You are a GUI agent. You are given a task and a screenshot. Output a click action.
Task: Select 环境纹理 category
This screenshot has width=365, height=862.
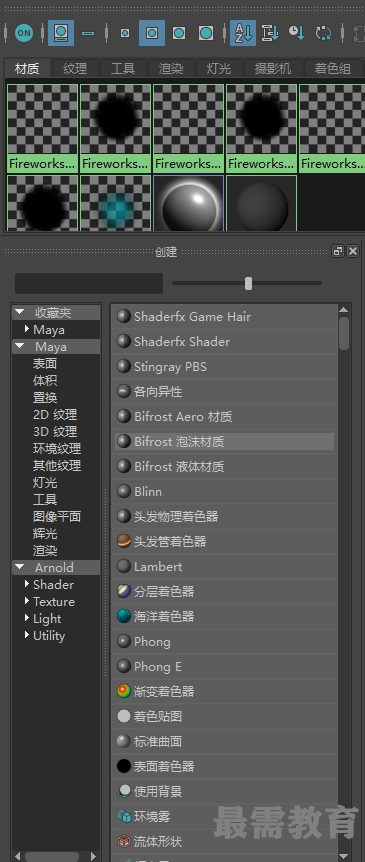[57, 449]
